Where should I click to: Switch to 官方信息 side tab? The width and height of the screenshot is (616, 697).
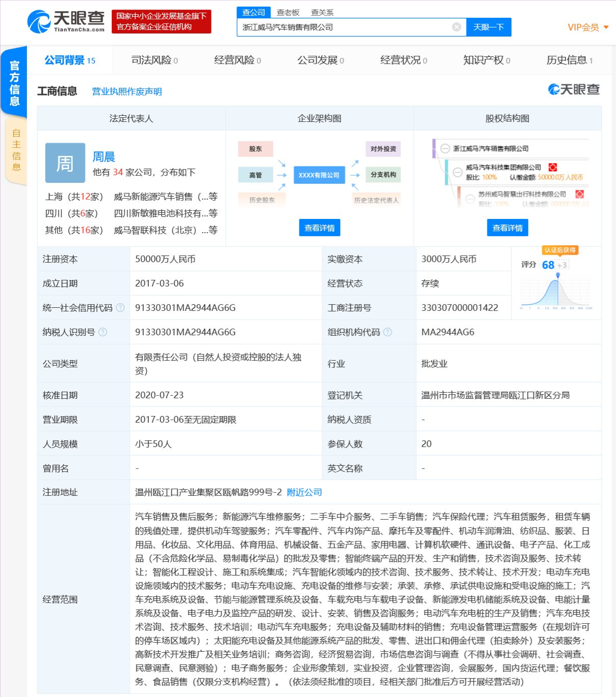coord(14,82)
